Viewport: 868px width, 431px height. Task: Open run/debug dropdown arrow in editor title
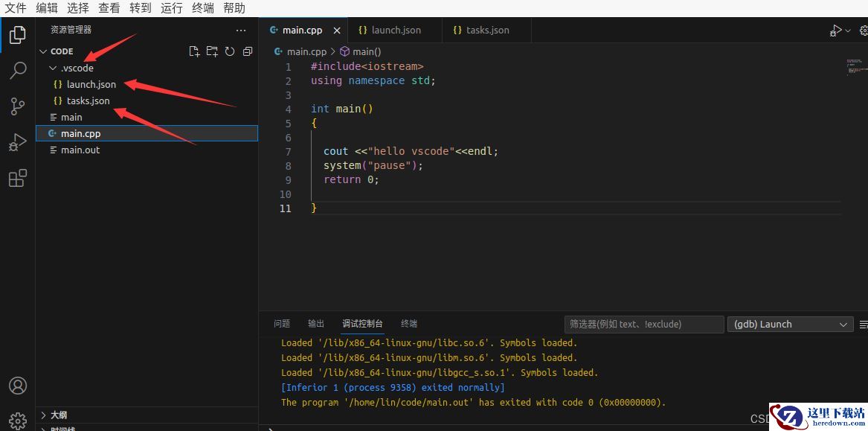click(847, 31)
